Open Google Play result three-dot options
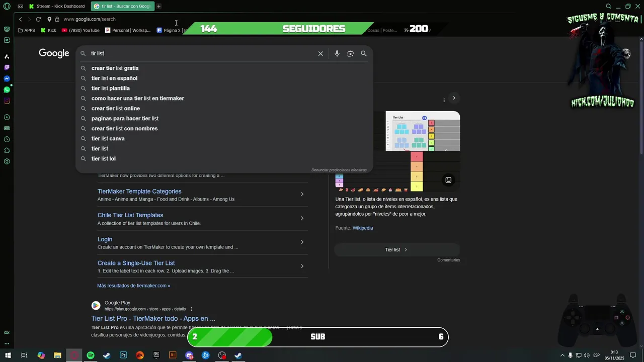 (192, 309)
